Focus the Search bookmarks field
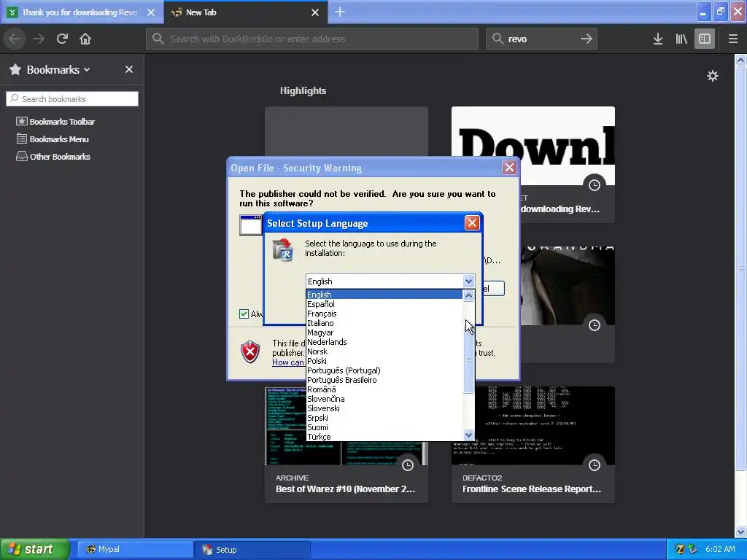Viewport: 747px width, 560px height. tap(72, 99)
